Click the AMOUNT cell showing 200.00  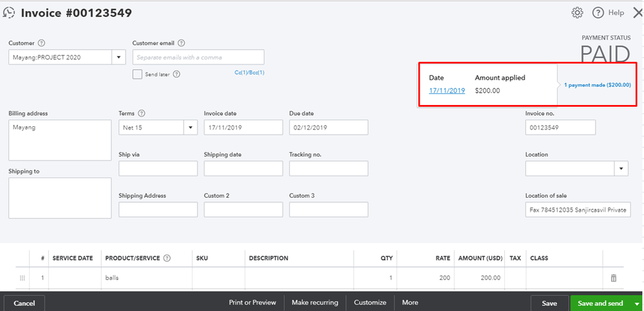(479, 278)
